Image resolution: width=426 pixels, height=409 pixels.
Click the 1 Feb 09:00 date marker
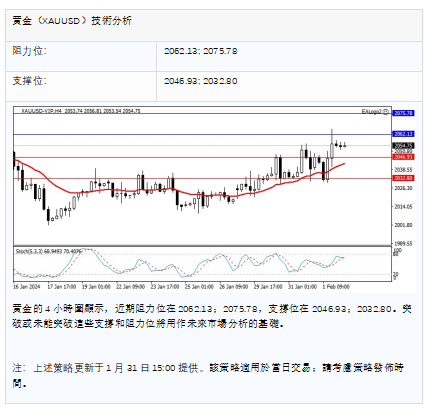click(336, 286)
